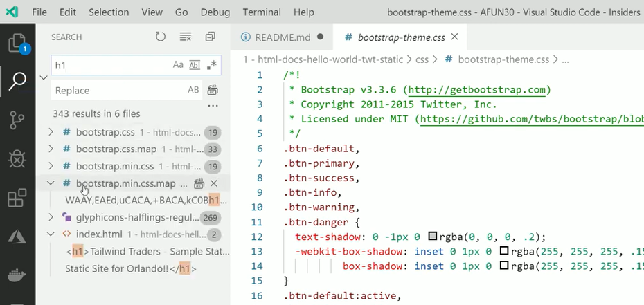Click white swatch on -webkit-box-shadow line
The height and width of the screenshot is (305, 644).
(504, 251)
